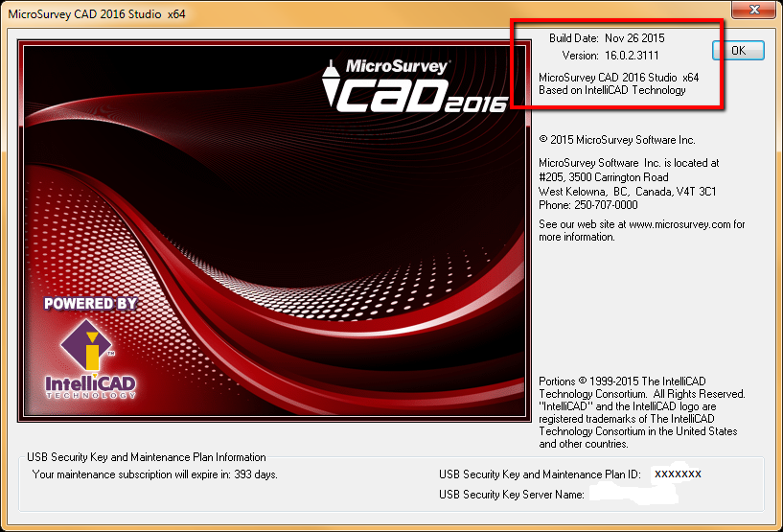Viewport: 783px width, 532px height.
Task: Click "MicroSurvey Software Inc. is located at" line
Action: coord(629,163)
